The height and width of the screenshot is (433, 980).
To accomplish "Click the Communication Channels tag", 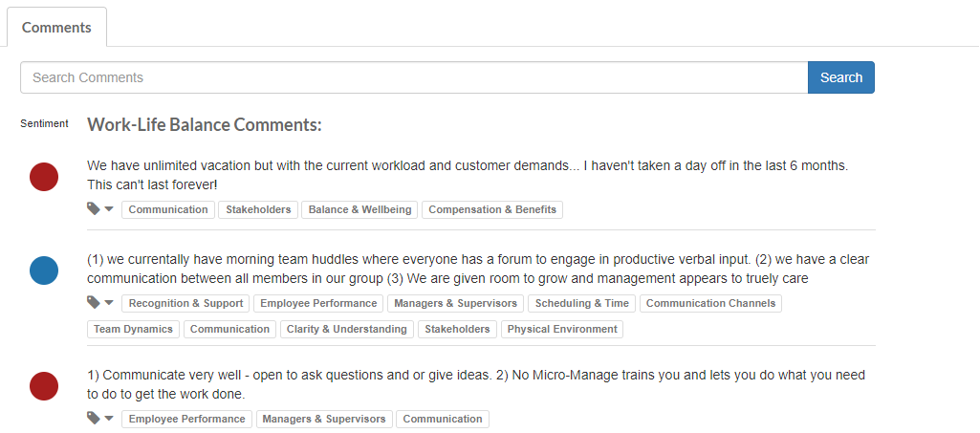I will 710,304.
